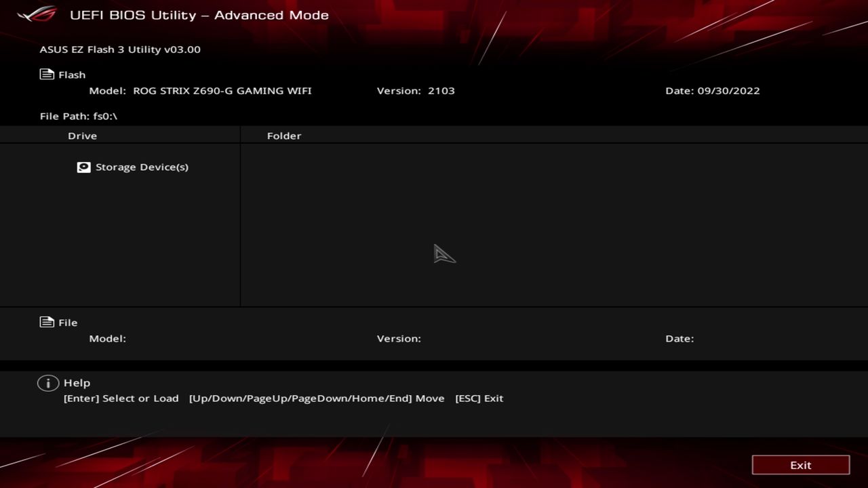Click the Flash section label
This screenshot has width=868, height=488.
click(72, 75)
